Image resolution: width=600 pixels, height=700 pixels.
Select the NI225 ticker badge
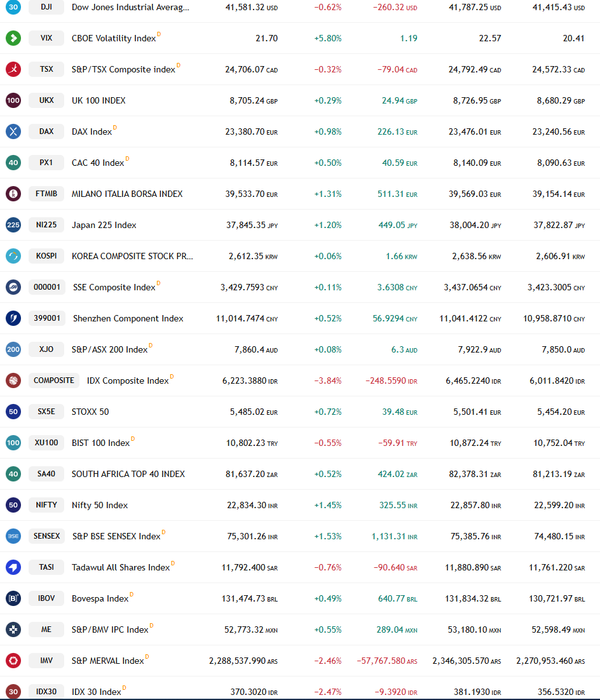[x=46, y=225]
